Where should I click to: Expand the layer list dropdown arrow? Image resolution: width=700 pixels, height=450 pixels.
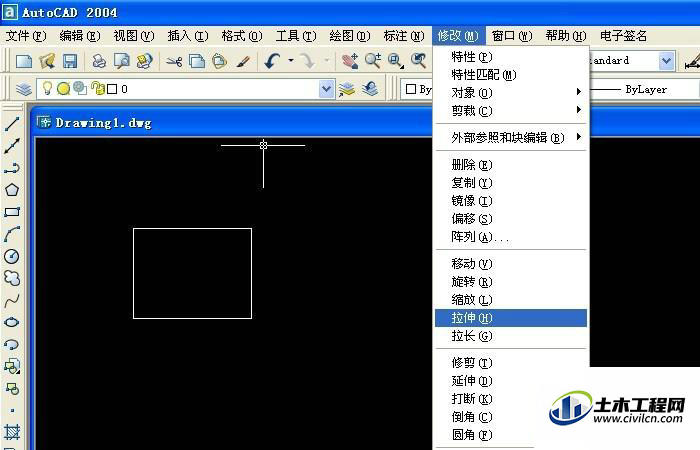pyautogui.click(x=326, y=89)
